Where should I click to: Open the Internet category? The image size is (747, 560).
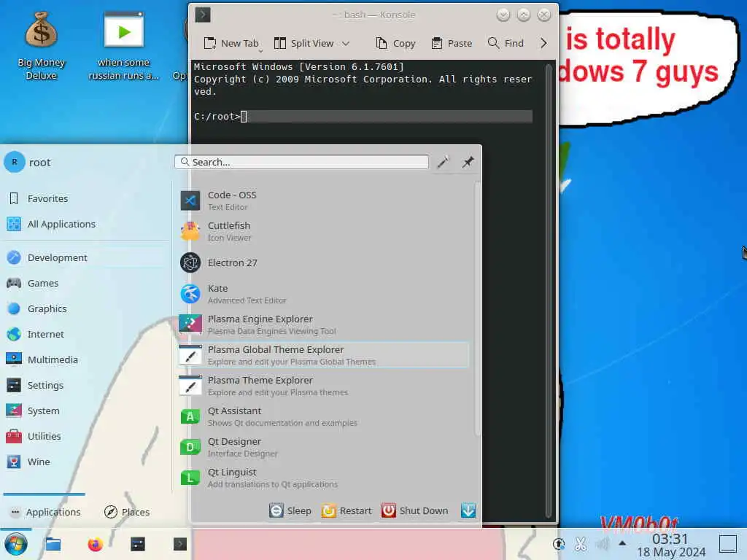point(86,334)
